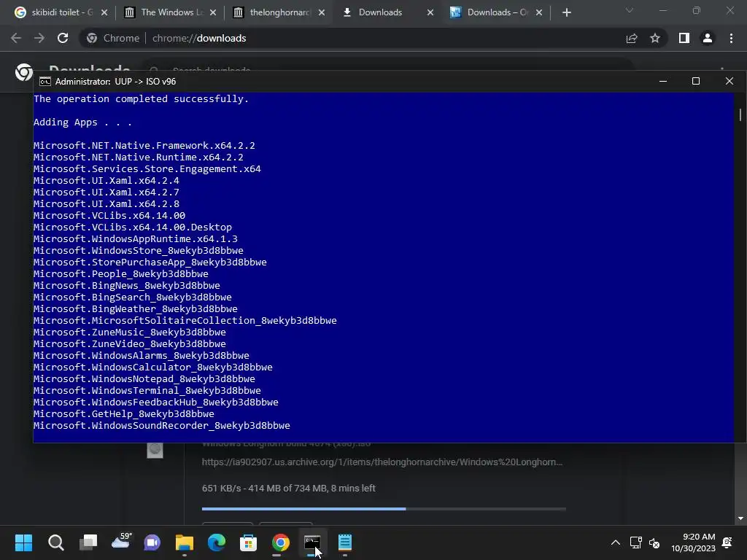Image resolution: width=747 pixels, height=560 pixels.
Task: Click the muted volume tray icon
Action: (654, 542)
